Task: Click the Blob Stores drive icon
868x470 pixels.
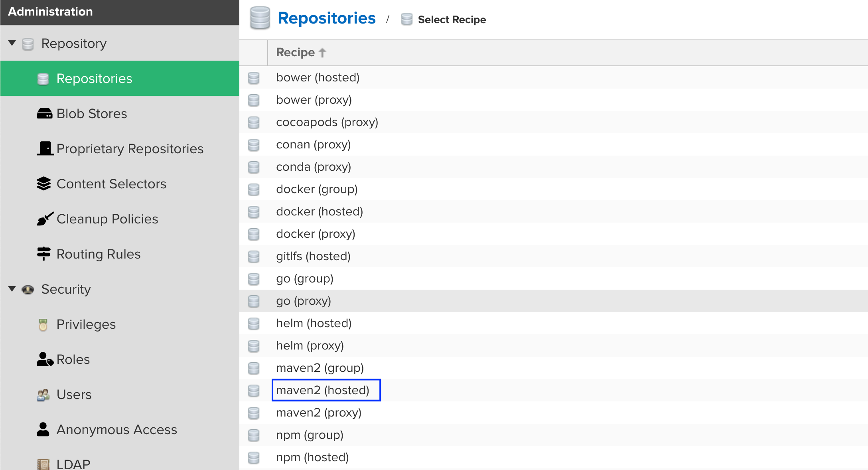Action: pos(44,114)
